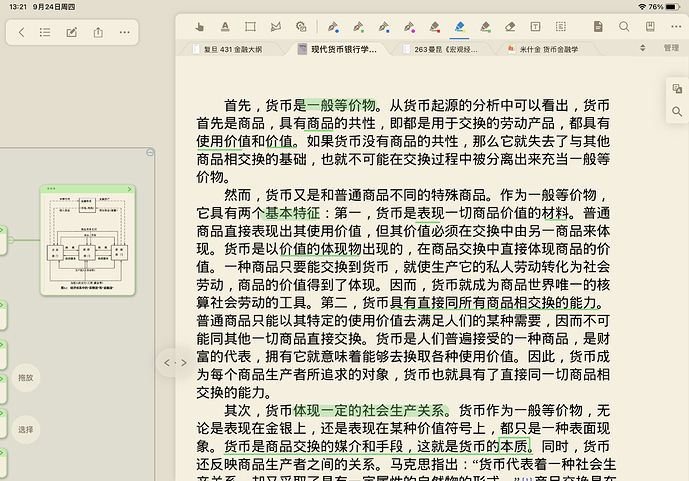This screenshot has height=481, width=689.
Task: Tap underlined text 价值的体现物
Action: click(320, 249)
